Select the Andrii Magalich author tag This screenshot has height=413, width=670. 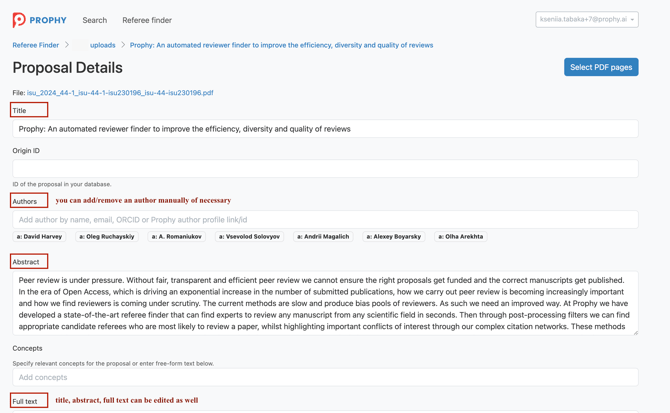[323, 237]
